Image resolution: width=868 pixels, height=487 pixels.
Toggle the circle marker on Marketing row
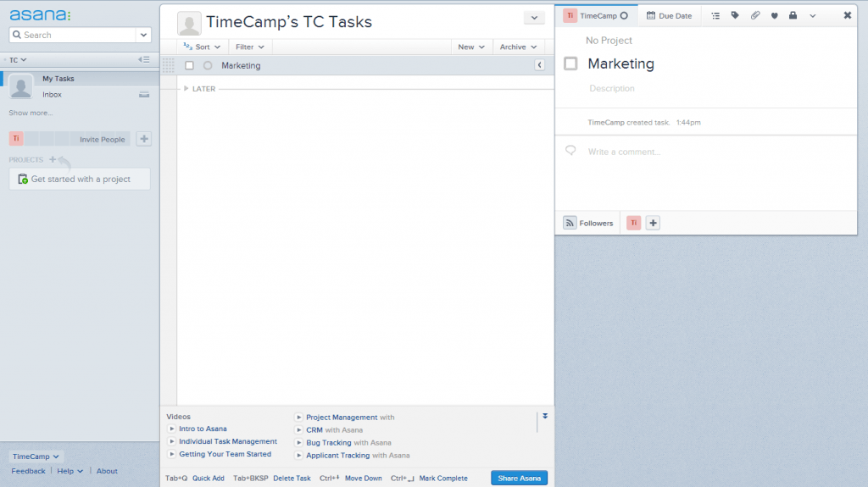click(x=208, y=65)
